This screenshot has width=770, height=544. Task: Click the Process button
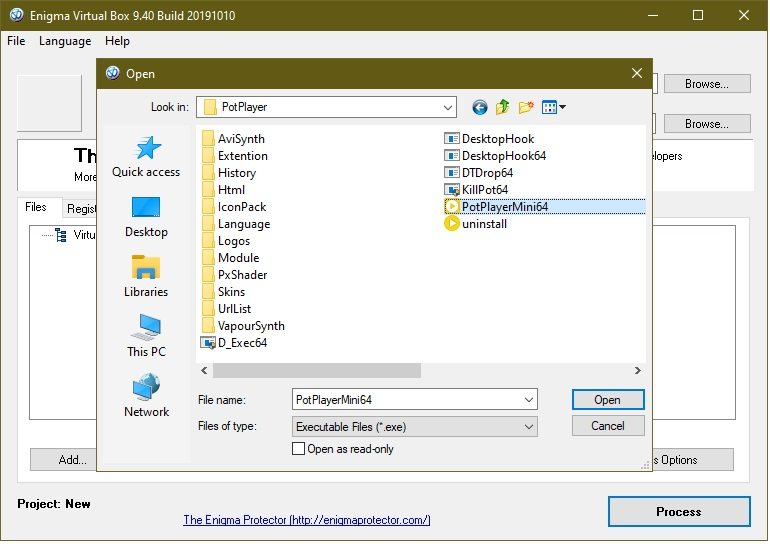coord(679,512)
